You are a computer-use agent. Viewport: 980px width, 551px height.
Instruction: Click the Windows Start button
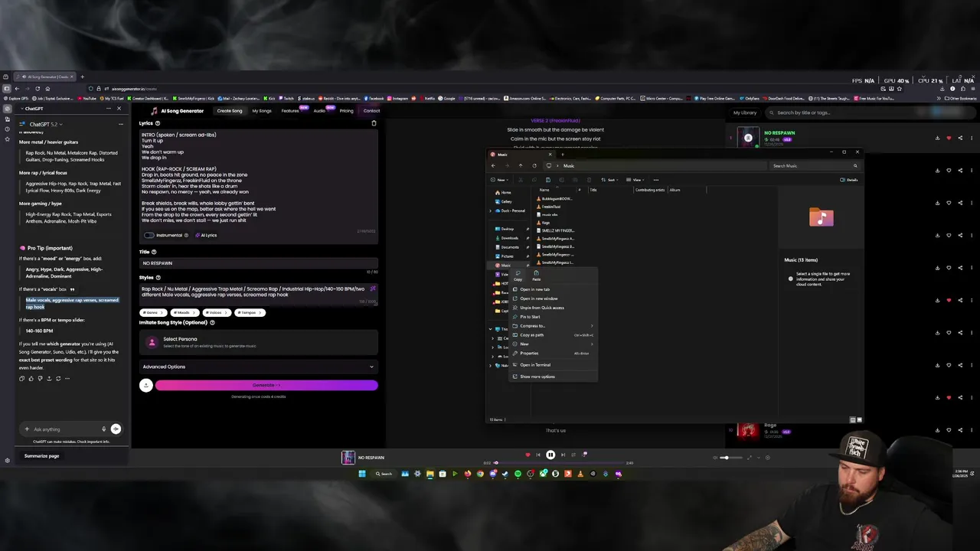point(362,474)
